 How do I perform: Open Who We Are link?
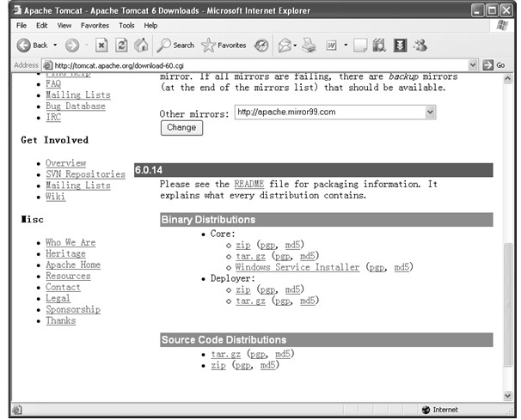point(70,242)
